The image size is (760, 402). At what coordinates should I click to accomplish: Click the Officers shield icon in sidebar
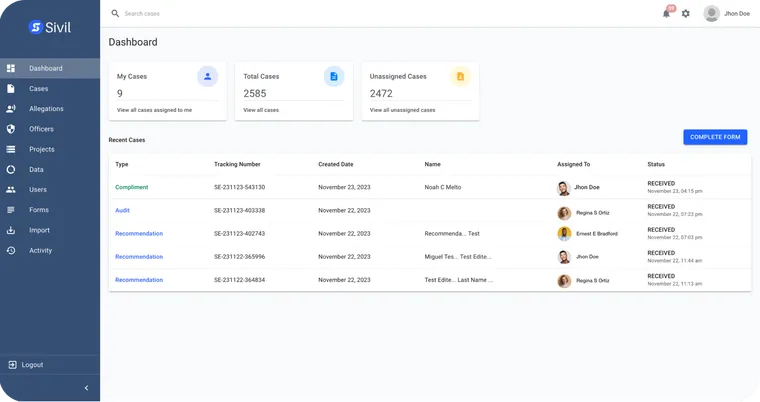(11, 129)
